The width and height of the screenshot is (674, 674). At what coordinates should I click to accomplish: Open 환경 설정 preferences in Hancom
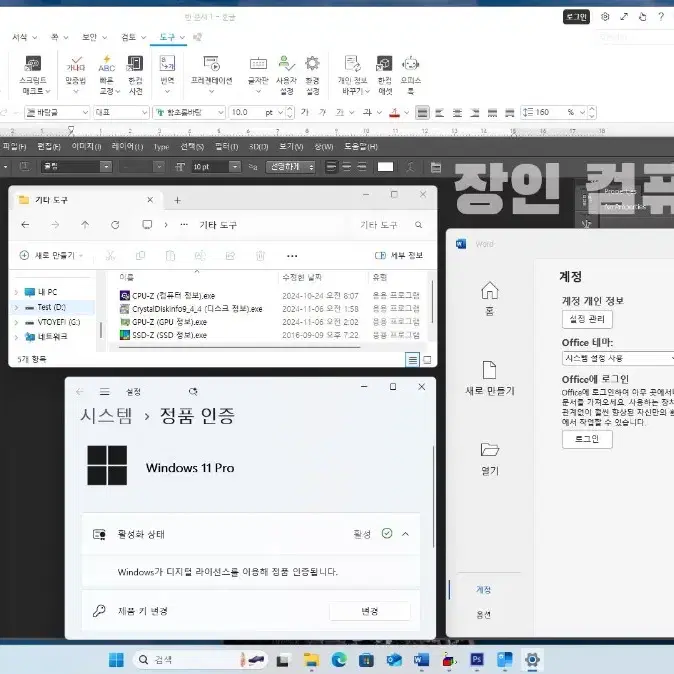[312, 75]
